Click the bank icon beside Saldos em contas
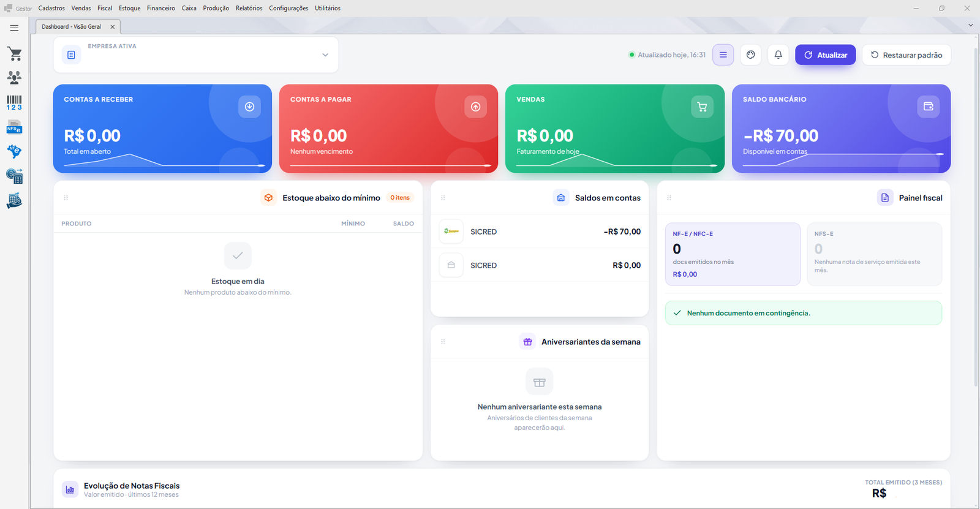Viewport: 980px width, 509px height. tap(561, 198)
